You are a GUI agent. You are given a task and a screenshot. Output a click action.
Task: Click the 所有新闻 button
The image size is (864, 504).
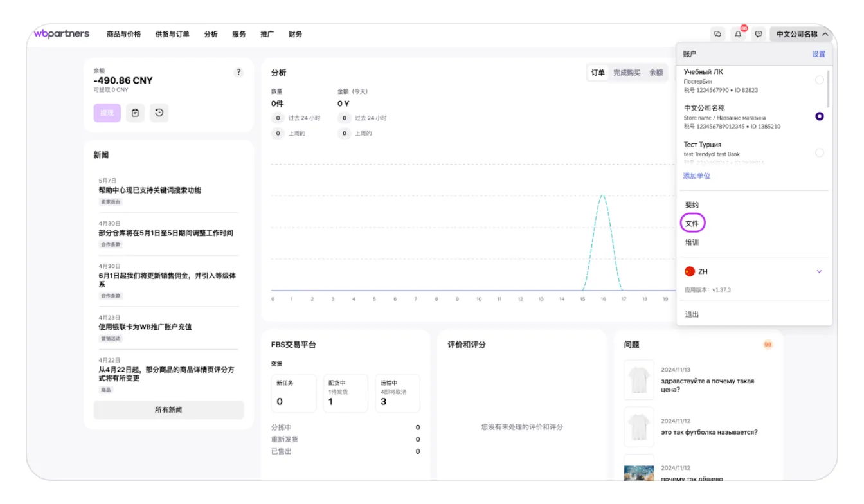168,410
